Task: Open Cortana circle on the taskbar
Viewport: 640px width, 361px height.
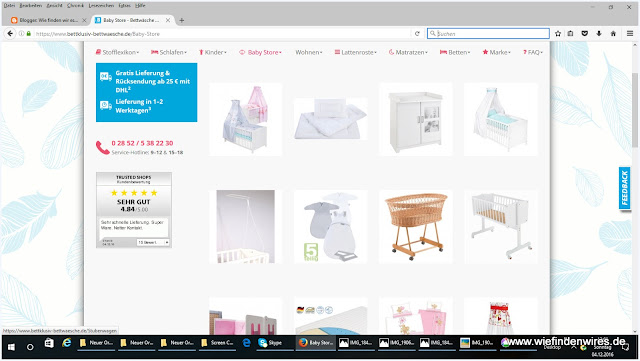Action: 30,347
